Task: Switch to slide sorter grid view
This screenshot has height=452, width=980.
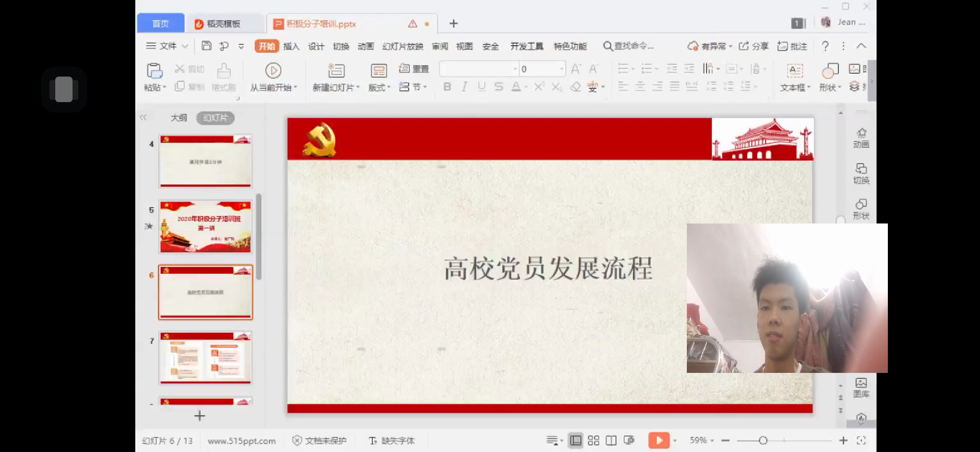Action: coord(593,440)
